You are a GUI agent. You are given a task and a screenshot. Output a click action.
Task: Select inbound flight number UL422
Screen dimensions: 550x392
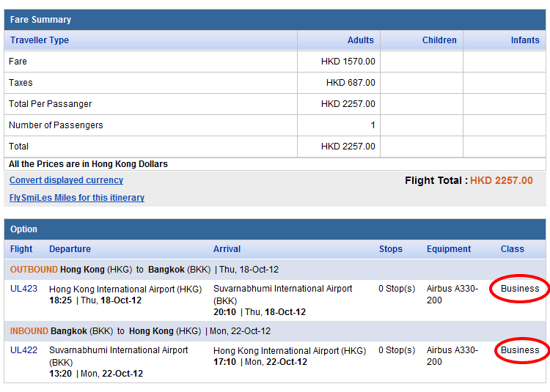(23, 350)
